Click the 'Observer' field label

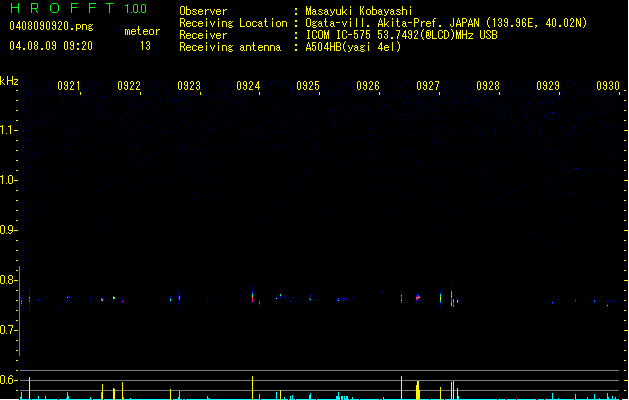pos(203,11)
